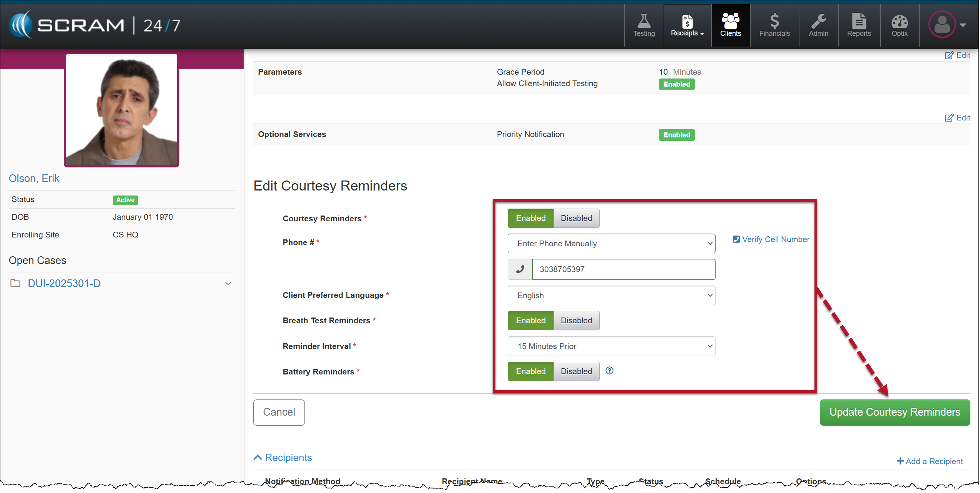
Task: Open the Reminder Interval dropdown
Action: 611,346
